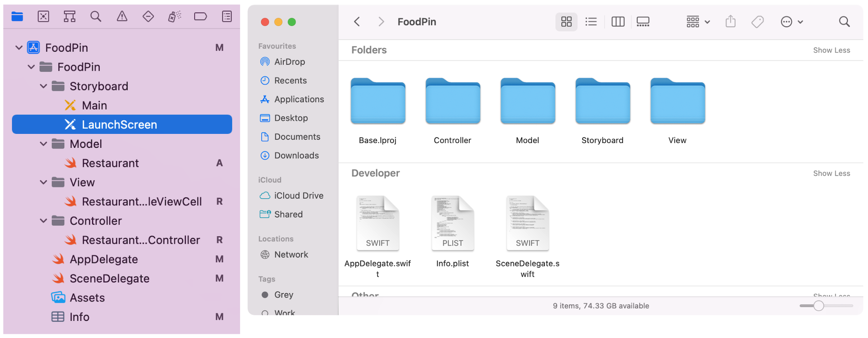
Task: Select the Info.plist file icon
Action: [x=453, y=223]
